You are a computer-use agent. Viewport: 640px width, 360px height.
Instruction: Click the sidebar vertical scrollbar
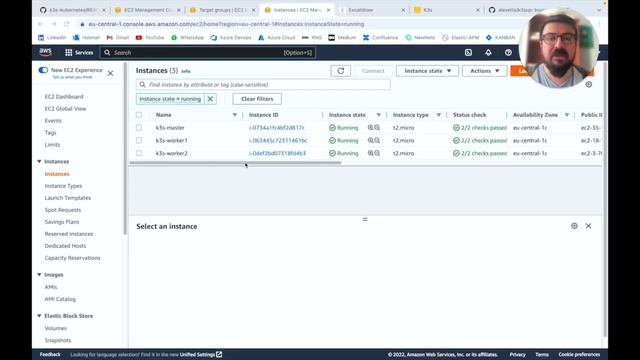[125, 149]
